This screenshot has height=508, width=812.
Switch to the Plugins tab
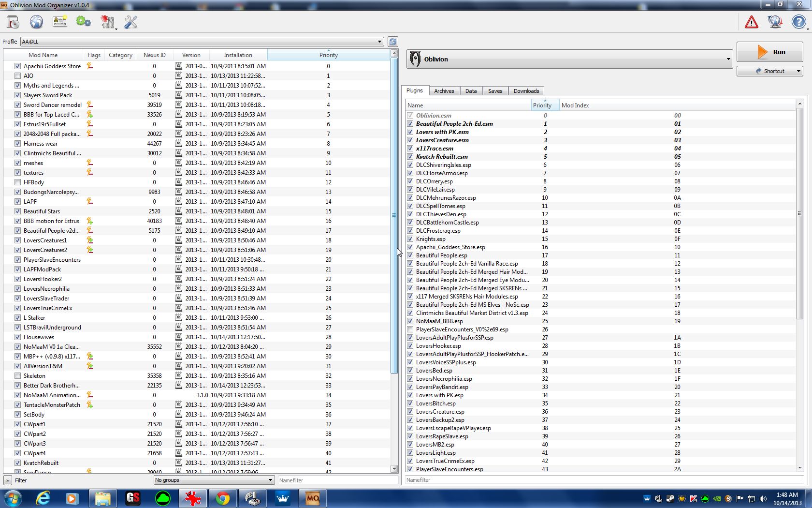[x=414, y=90]
